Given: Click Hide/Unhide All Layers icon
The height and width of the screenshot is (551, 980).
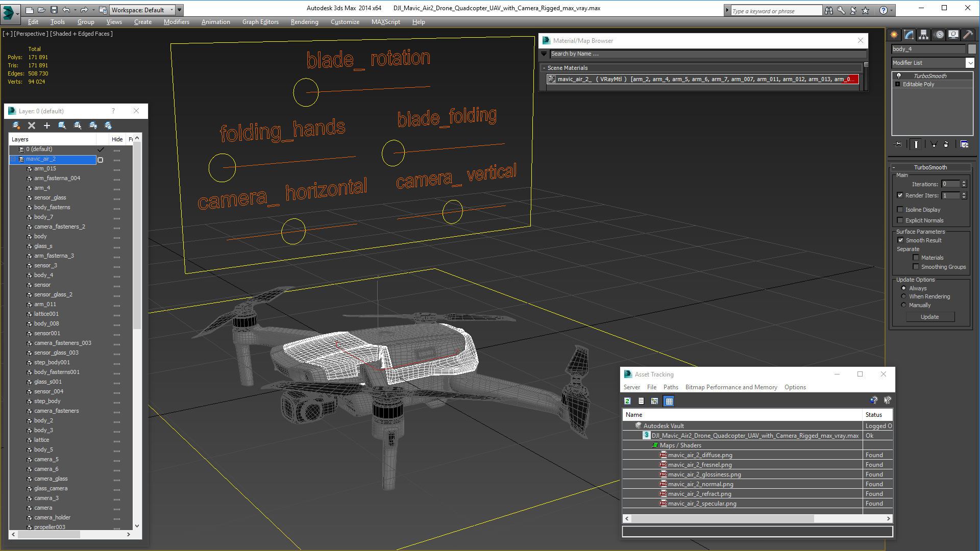Looking at the screenshot, I should pos(93,125).
